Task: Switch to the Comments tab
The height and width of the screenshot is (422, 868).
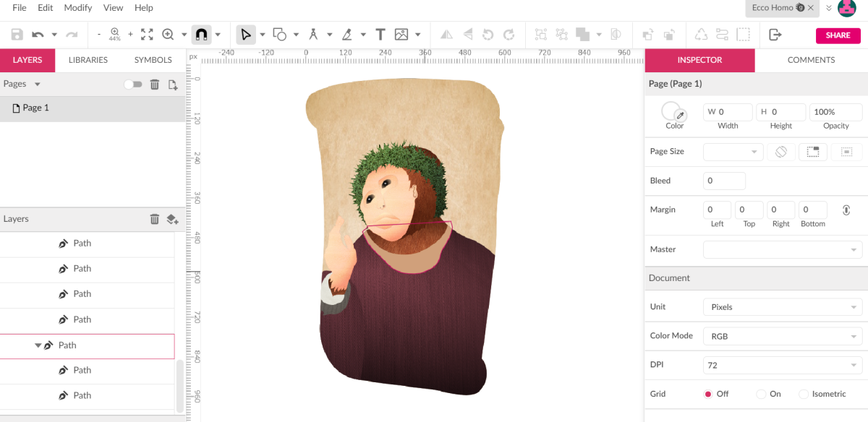Action: click(811, 60)
